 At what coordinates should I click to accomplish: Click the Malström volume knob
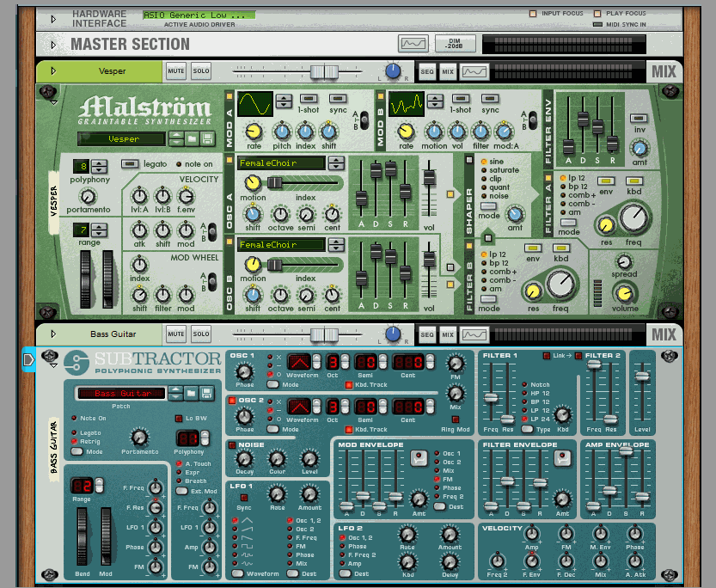(x=624, y=293)
